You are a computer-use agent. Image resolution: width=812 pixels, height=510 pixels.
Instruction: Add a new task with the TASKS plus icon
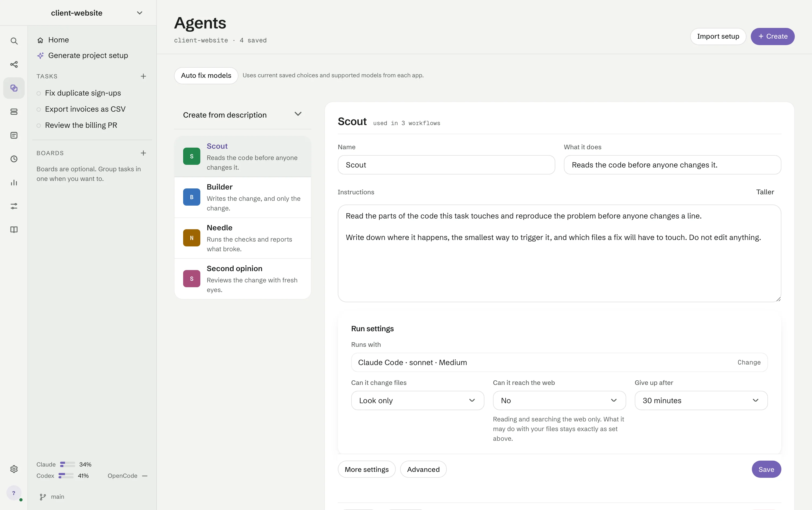(x=143, y=76)
